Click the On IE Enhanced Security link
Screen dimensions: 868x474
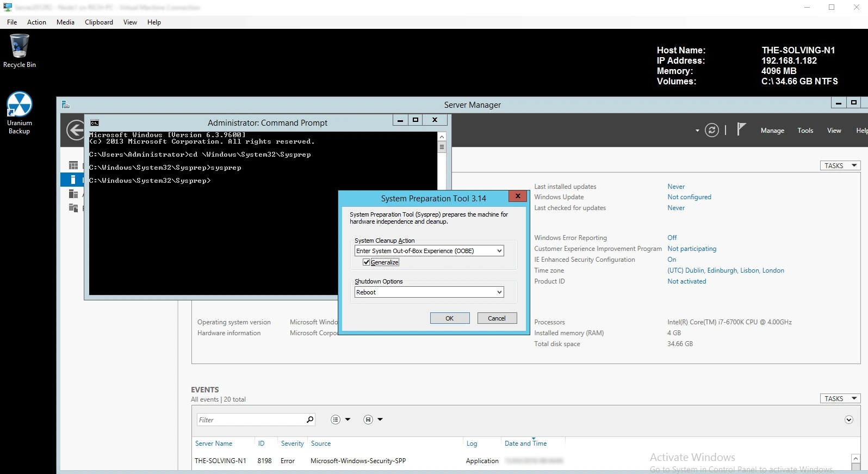672,260
